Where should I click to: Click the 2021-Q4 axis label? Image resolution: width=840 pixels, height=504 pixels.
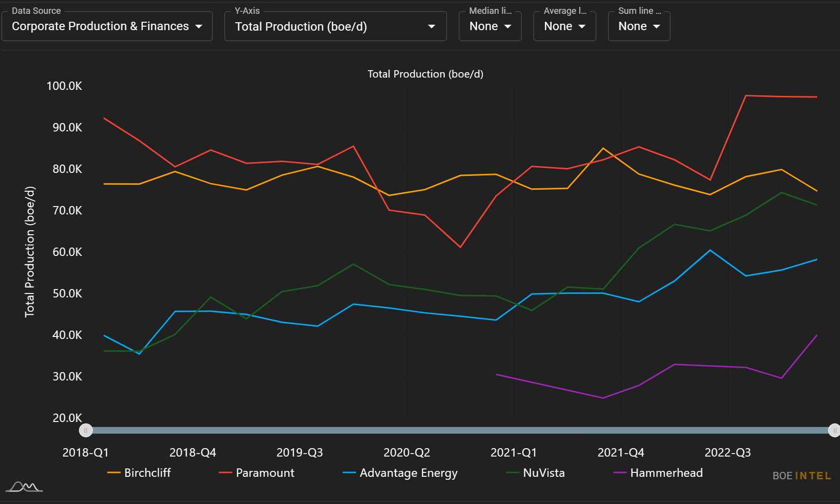621,453
